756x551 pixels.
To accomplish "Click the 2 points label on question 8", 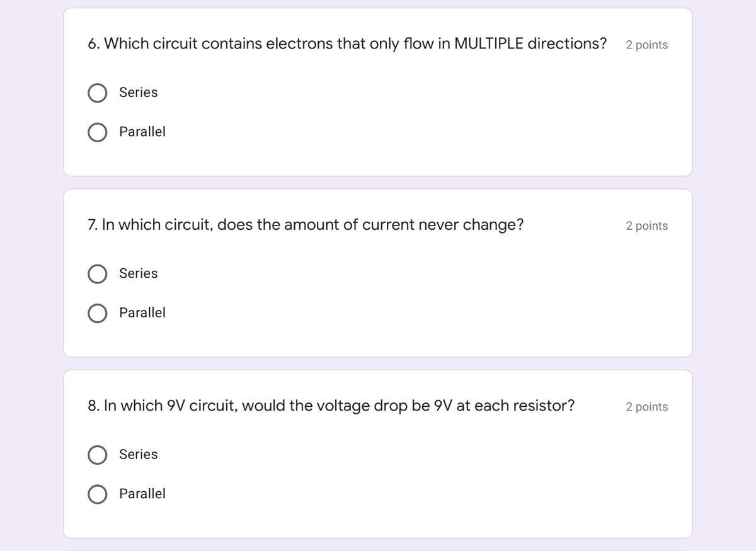I will [646, 407].
